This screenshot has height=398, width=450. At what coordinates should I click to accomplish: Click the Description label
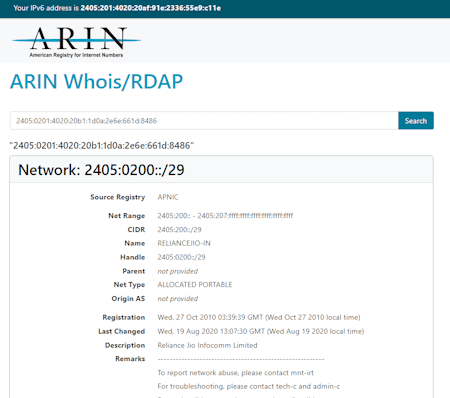click(125, 345)
